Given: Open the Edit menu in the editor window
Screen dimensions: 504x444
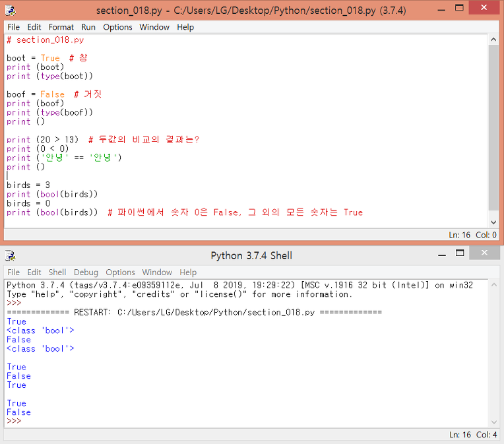Looking at the screenshot, I should click(34, 27).
